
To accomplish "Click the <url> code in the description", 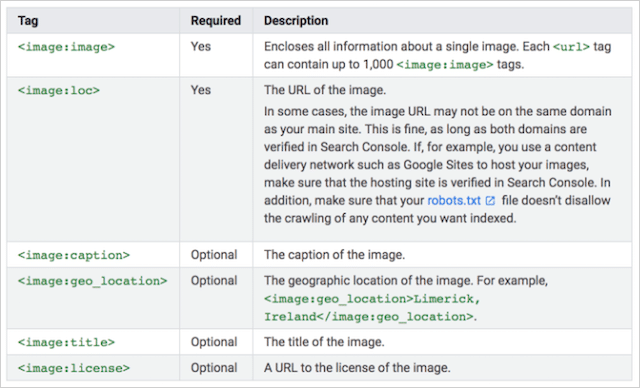I will [571, 47].
